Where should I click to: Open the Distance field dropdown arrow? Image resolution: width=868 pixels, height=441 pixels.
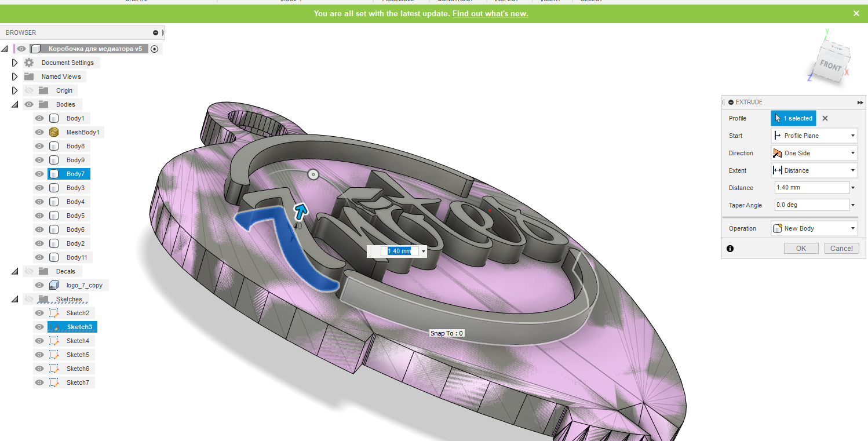pyautogui.click(x=853, y=188)
